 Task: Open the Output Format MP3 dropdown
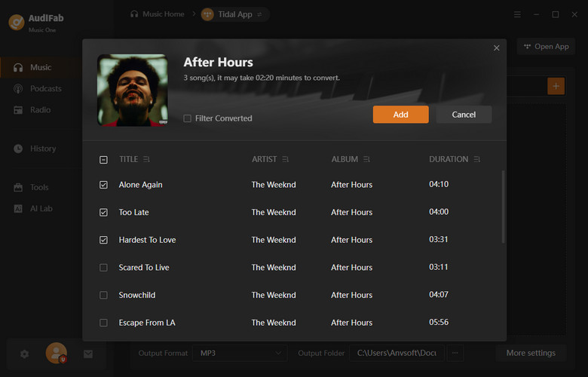point(240,353)
